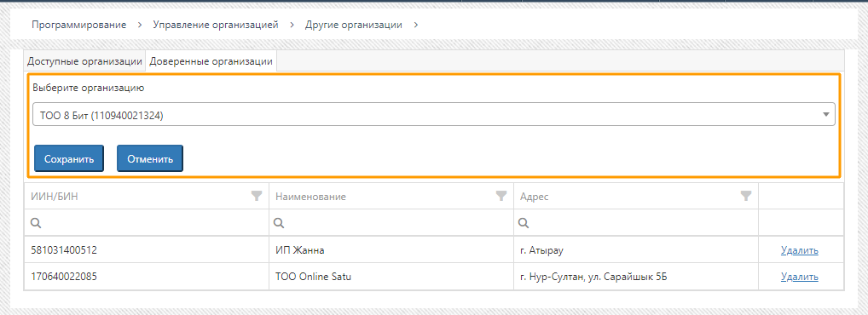Click the search icon under Адрес
Screen dimensions: 868x315
(x=524, y=223)
